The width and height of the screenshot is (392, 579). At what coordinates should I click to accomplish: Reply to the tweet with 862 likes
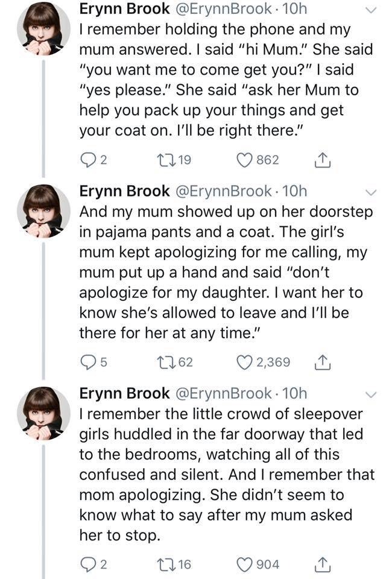click(87, 160)
